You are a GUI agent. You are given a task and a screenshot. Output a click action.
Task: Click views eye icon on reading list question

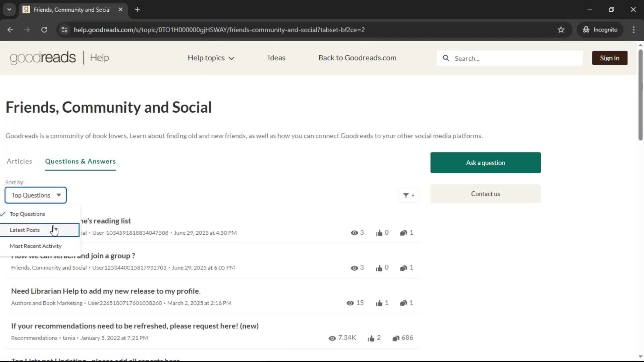(x=354, y=233)
